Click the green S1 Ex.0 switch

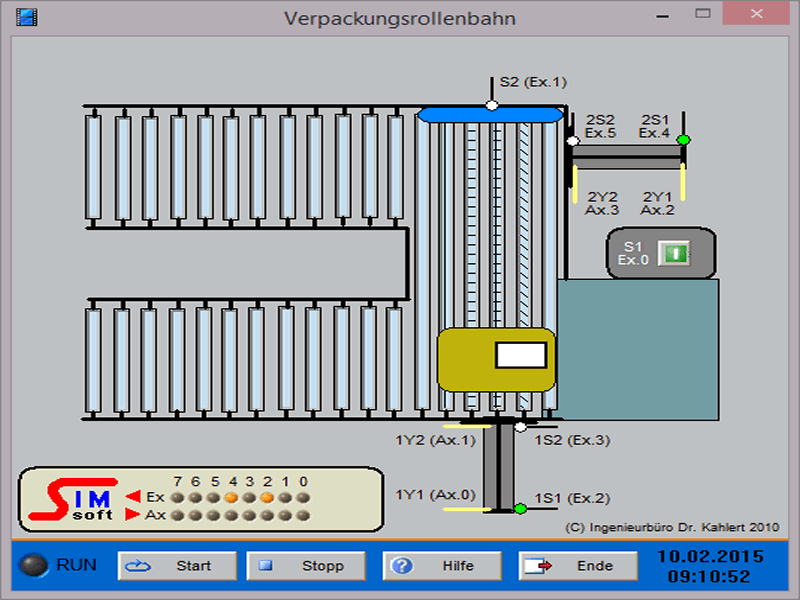click(x=677, y=253)
